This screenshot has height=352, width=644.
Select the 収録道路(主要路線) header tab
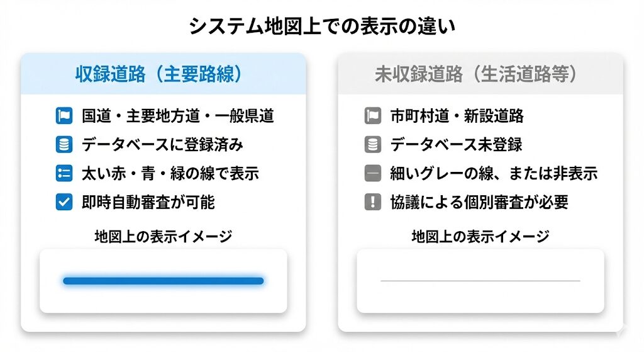tap(164, 74)
